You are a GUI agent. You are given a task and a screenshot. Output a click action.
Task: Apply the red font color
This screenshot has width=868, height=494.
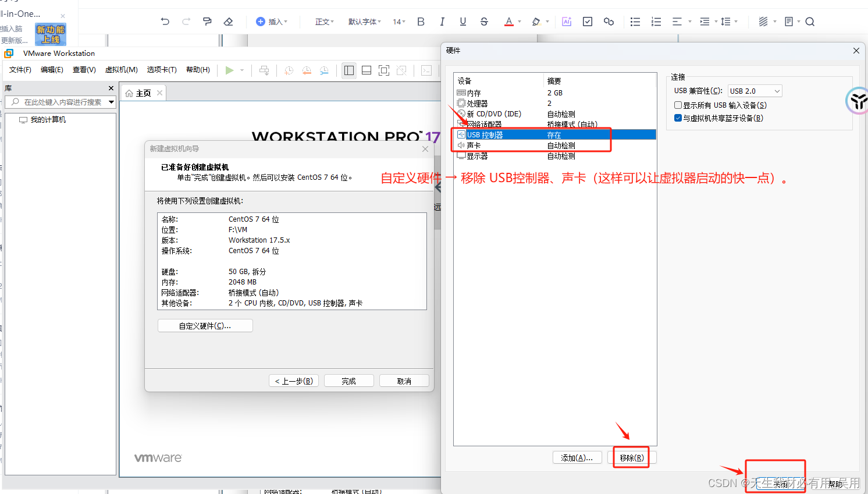(509, 22)
